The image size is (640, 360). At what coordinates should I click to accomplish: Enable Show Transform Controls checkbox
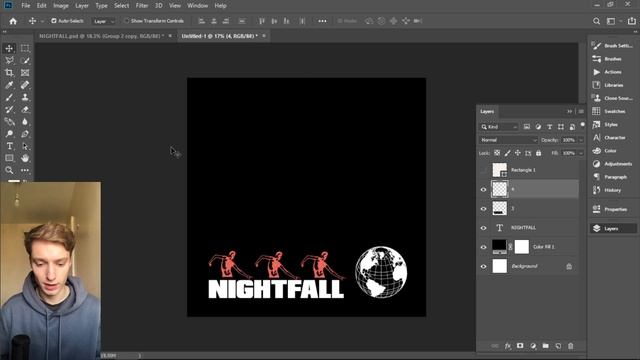[127, 21]
